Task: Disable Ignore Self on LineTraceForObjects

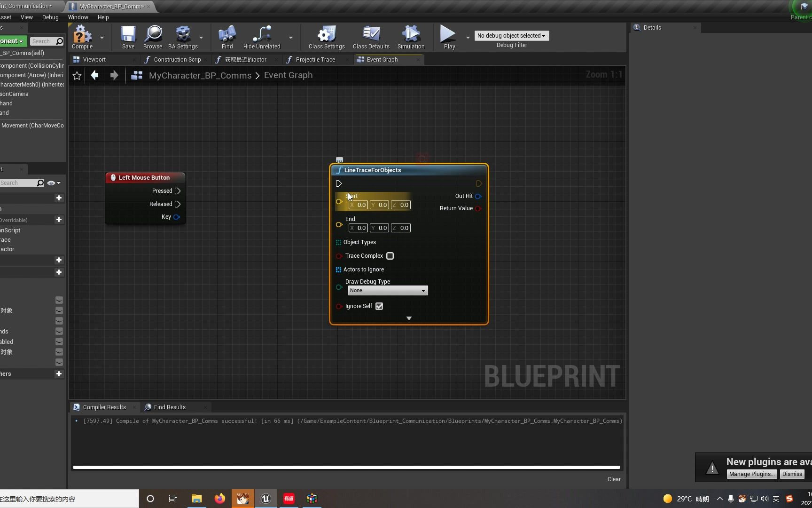Action: point(379,306)
